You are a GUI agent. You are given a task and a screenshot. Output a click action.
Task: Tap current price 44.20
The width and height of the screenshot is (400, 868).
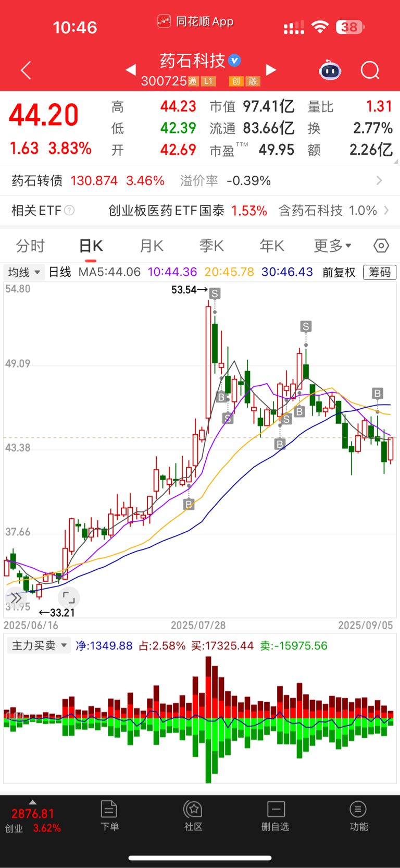[44, 115]
